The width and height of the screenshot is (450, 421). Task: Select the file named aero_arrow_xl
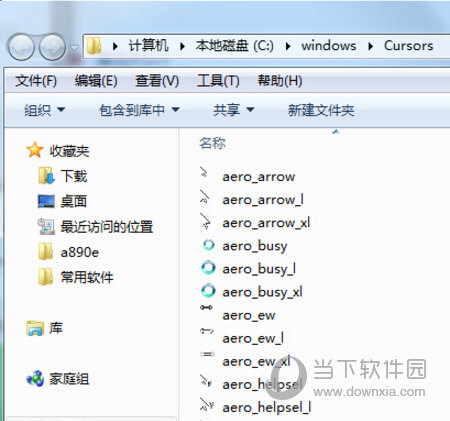[266, 223]
